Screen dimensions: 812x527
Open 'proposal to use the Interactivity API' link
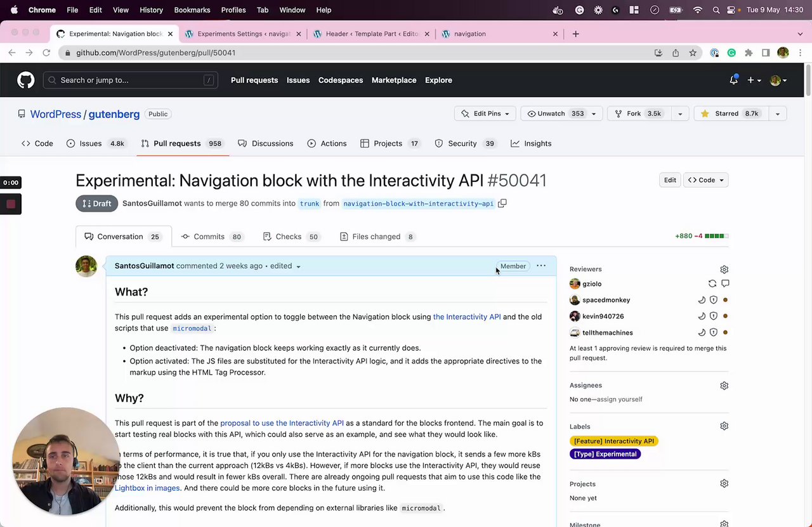282,423
